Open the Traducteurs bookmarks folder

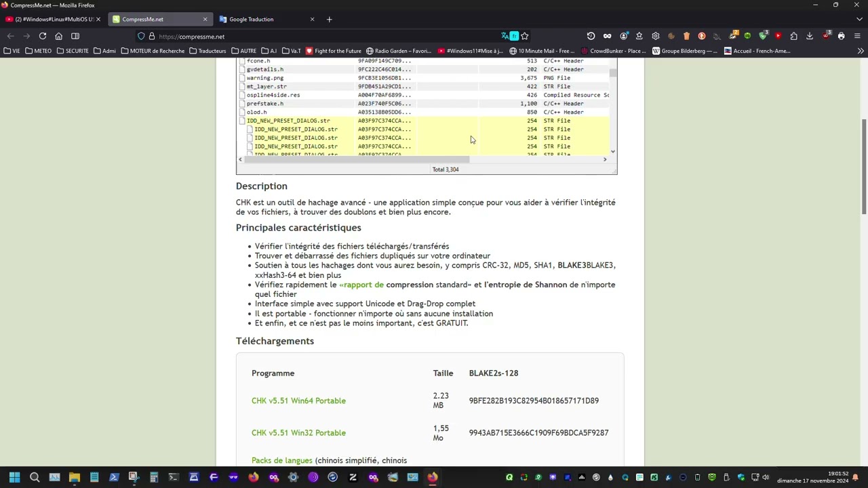208,51
